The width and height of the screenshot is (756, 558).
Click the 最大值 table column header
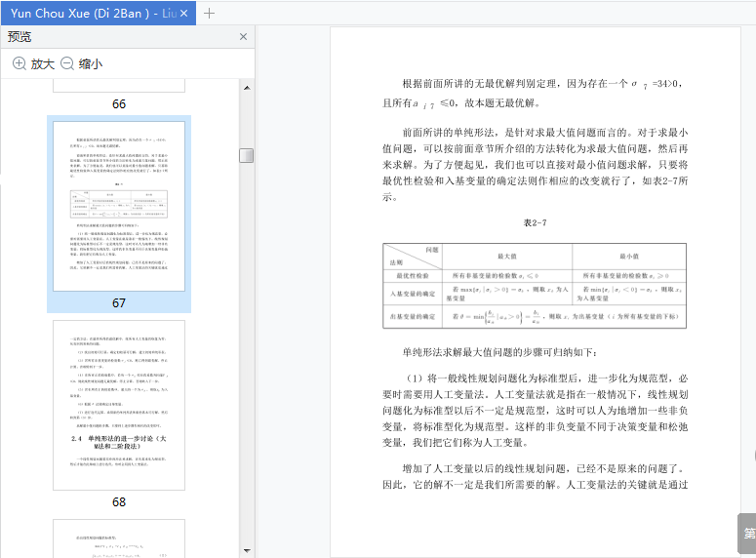point(507,257)
